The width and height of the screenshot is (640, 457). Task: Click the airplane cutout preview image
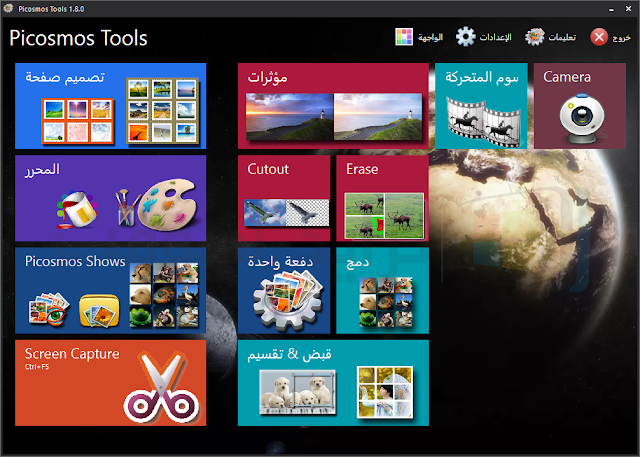pyautogui.click(x=286, y=213)
